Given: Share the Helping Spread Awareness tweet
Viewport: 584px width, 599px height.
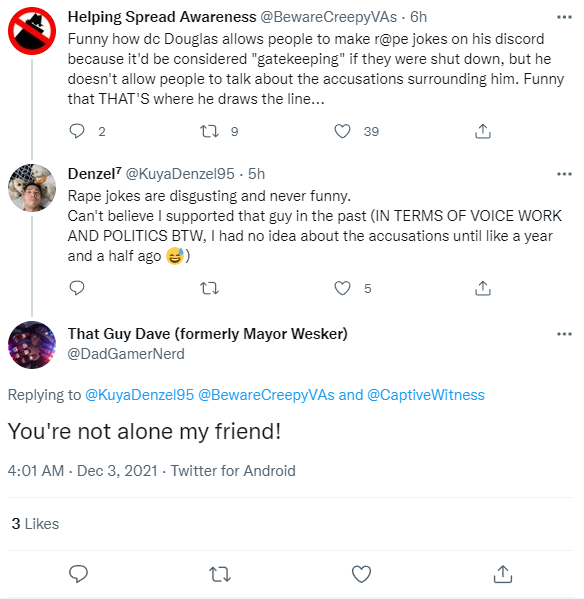Looking at the screenshot, I should [483, 131].
